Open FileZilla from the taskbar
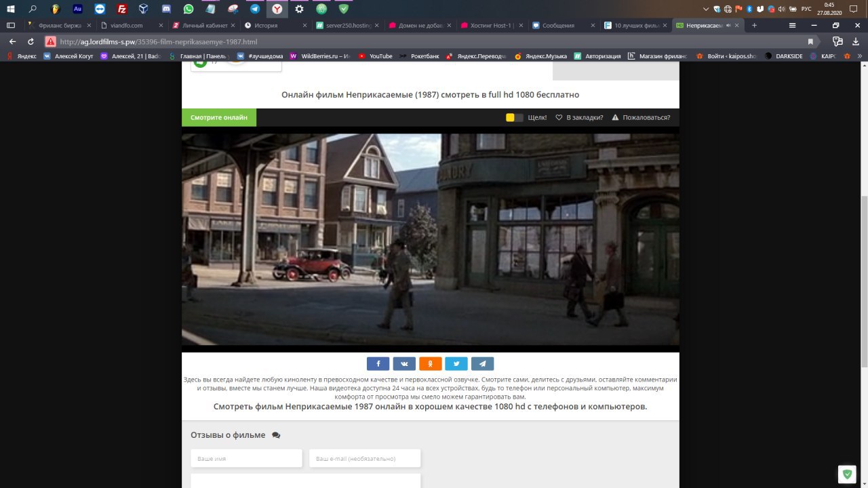This screenshot has width=868, height=488. click(121, 9)
